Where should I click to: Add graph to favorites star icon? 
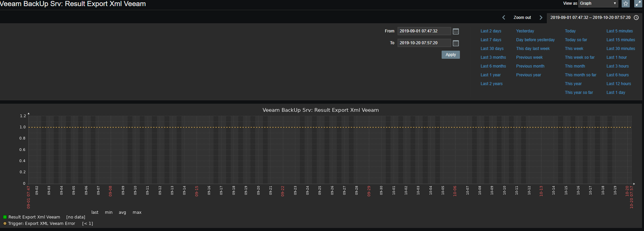click(626, 4)
